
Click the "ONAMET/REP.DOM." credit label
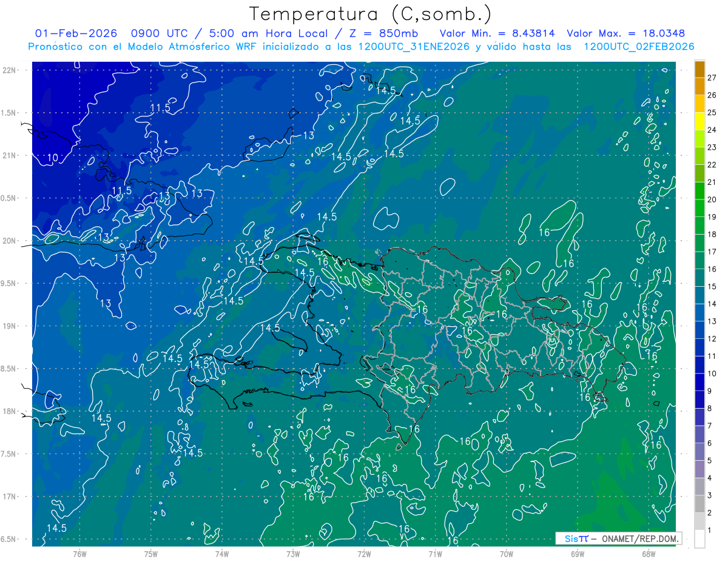coord(639,538)
